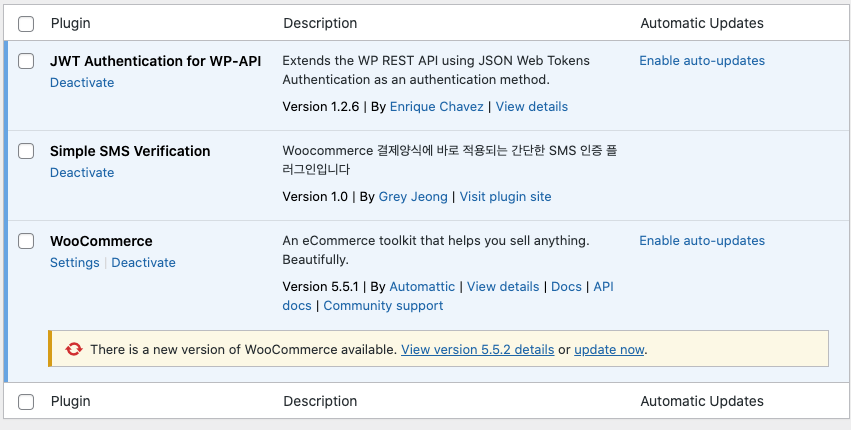Enable auto-updates for JWT Authentication plugin
The image size is (851, 430).
(702, 61)
